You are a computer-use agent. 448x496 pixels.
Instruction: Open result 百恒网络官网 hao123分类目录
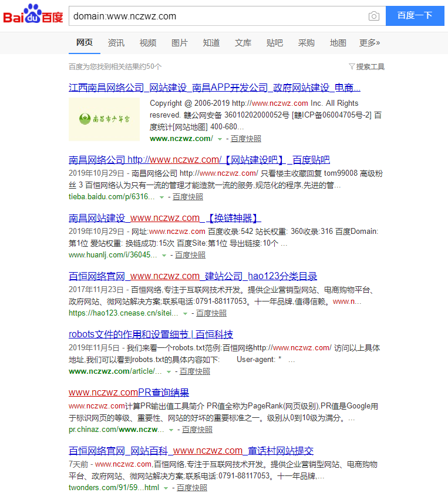click(193, 276)
